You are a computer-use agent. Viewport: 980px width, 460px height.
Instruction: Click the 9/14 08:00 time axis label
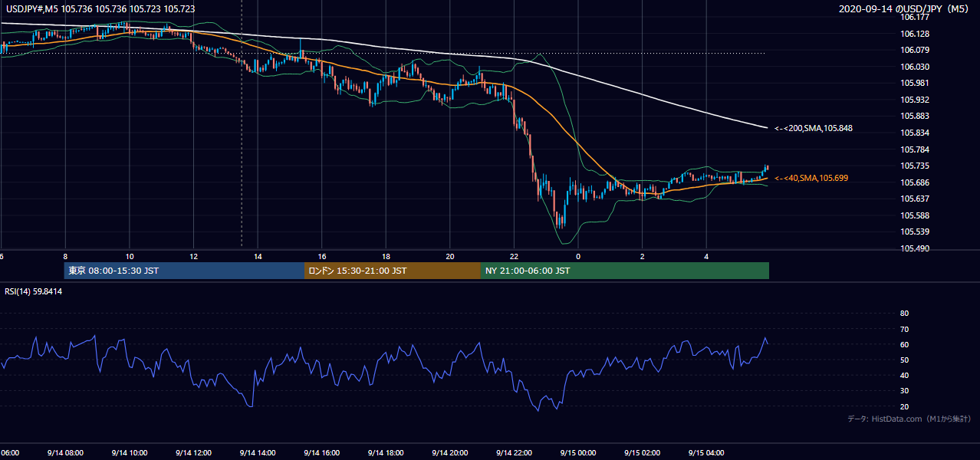[65, 452]
